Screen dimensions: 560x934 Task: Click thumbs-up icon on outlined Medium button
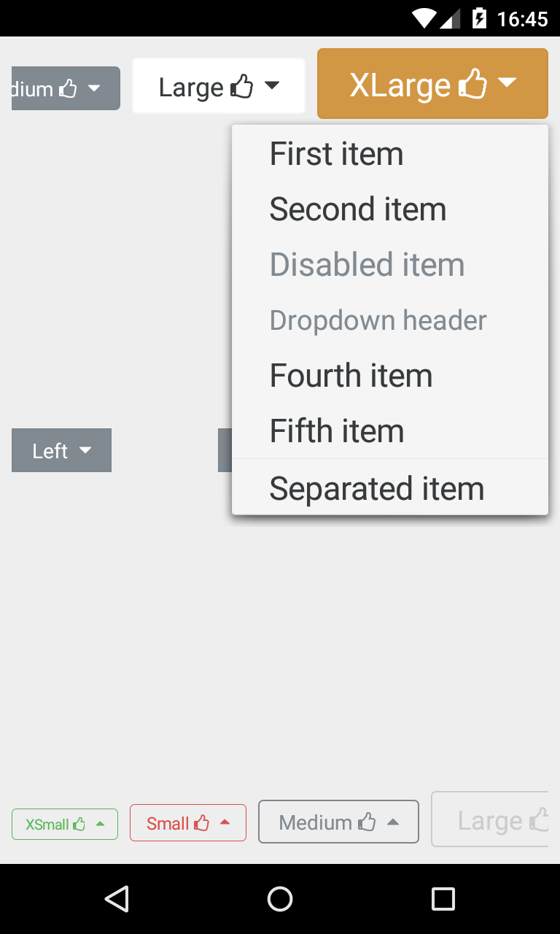pyautogui.click(x=367, y=822)
